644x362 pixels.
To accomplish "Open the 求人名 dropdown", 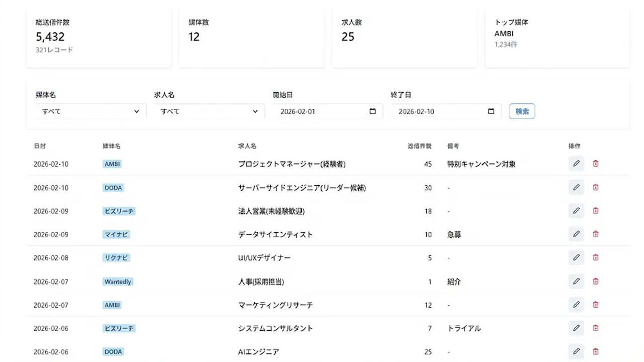I will (208, 111).
